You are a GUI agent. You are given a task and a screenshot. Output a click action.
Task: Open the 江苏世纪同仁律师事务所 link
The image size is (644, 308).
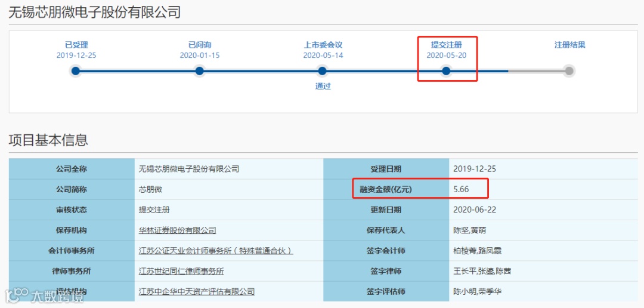(x=181, y=272)
